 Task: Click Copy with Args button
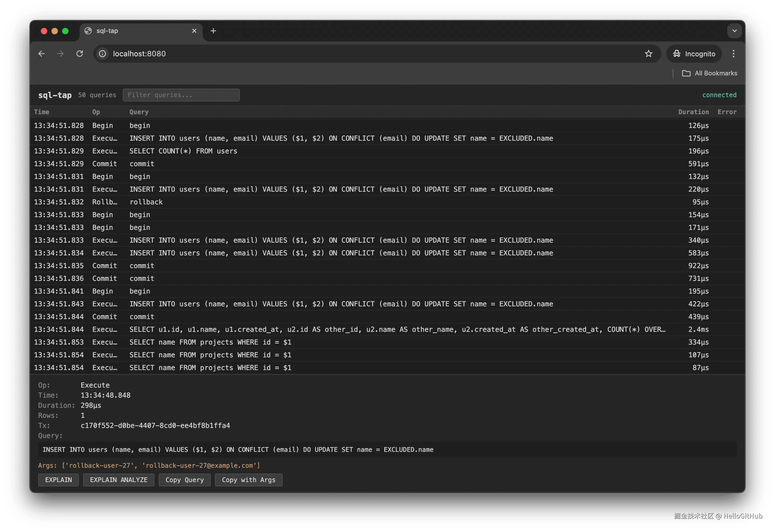(248, 480)
